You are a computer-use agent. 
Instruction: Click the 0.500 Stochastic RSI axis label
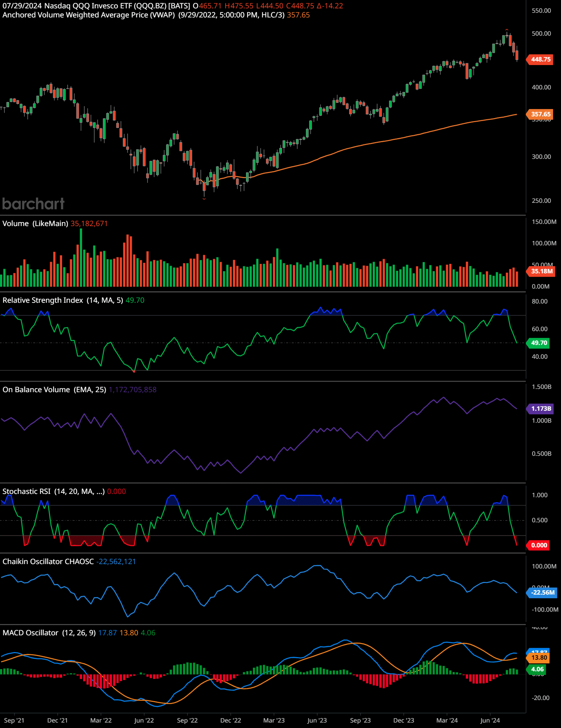(540, 520)
